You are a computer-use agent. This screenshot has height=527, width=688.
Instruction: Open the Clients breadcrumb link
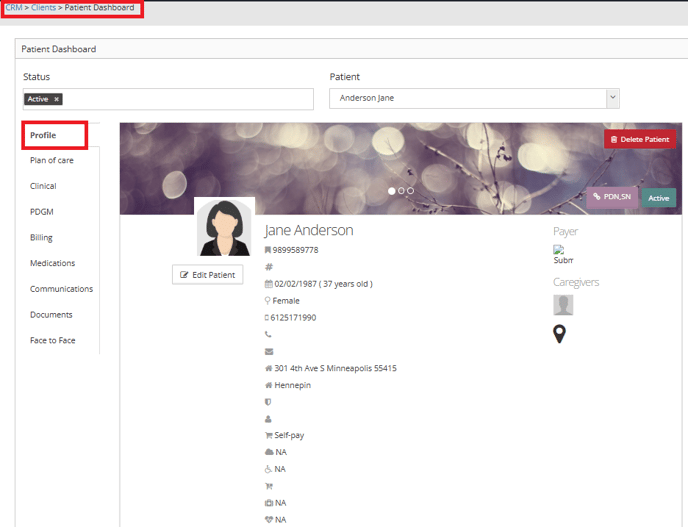coord(43,7)
